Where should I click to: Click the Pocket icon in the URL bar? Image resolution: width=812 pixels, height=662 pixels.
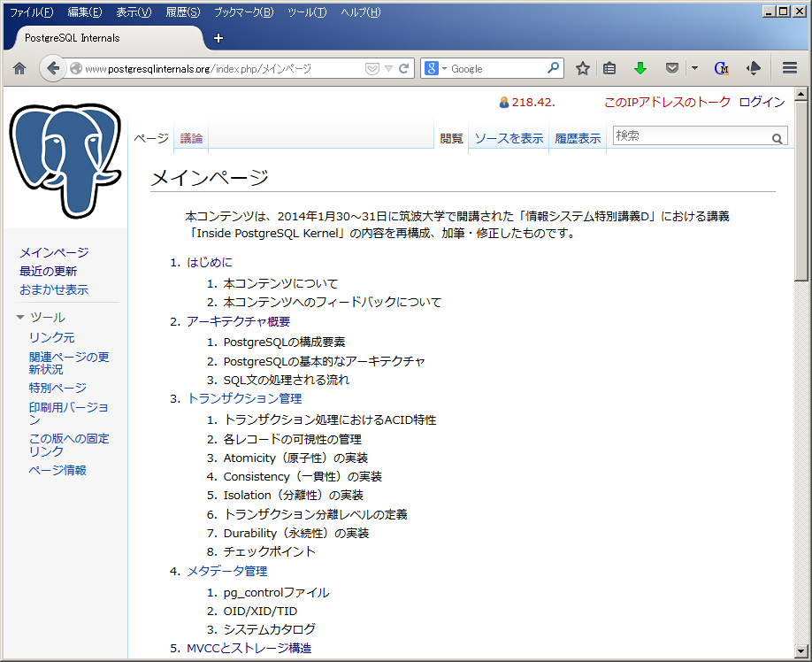point(372,68)
